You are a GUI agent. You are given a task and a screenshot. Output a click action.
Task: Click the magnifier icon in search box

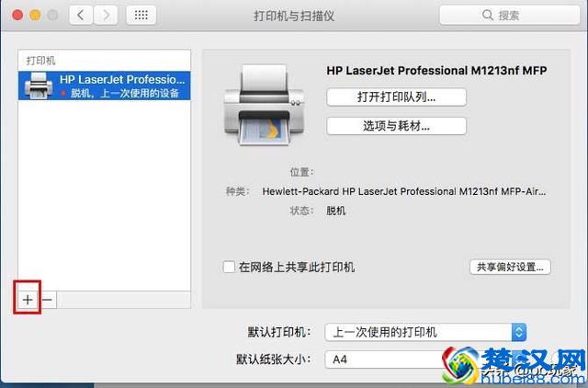pos(487,16)
